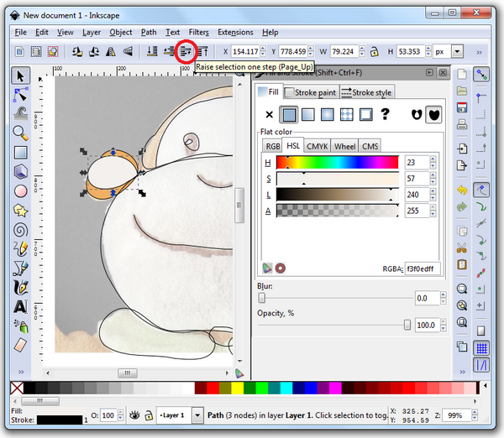Screen dimensions: 504x438
Task: Select the Spiral tool
Action: (x=20, y=230)
